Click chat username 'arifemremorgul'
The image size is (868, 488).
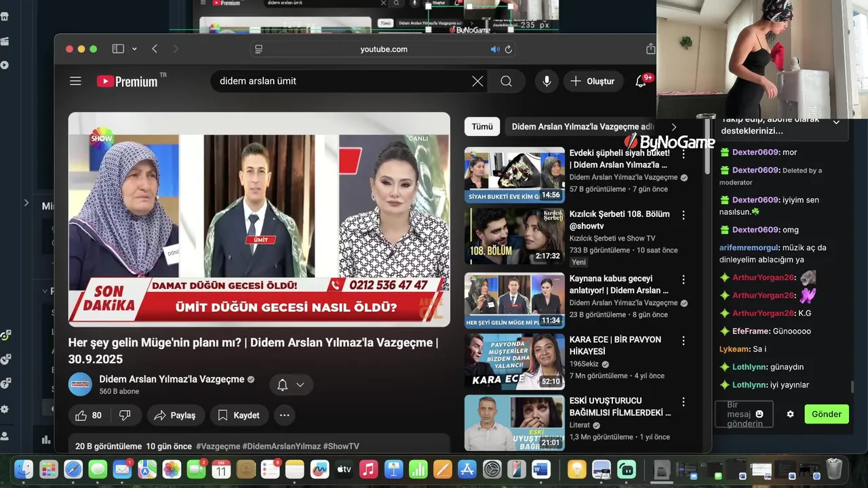pos(749,247)
